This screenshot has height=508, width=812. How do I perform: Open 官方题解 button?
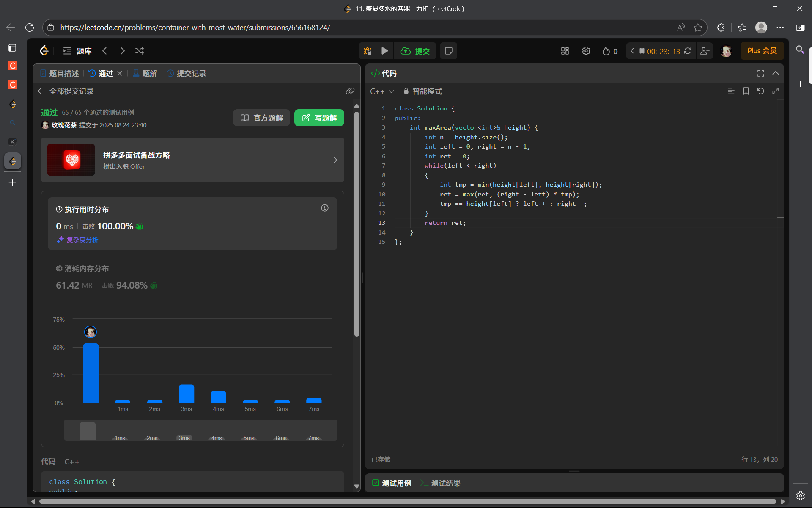click(x=261, y=118)
